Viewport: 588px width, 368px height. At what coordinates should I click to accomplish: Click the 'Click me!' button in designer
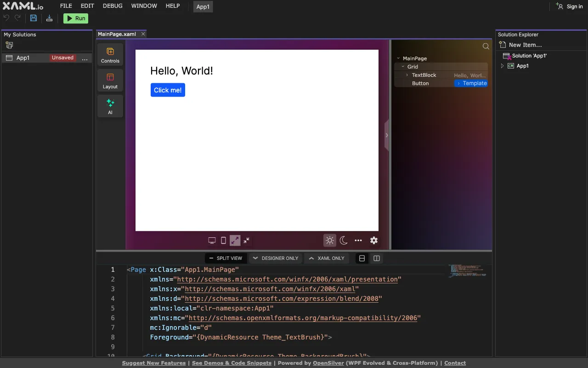tap(168, 90)
